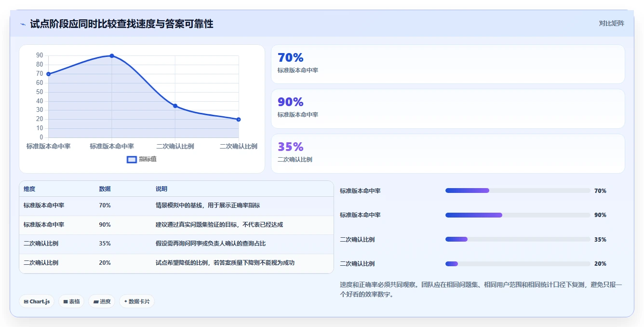The height and width of the screenshot is (327, 644).
Task: Click the progress bar showing 35%
Action: 518,239
